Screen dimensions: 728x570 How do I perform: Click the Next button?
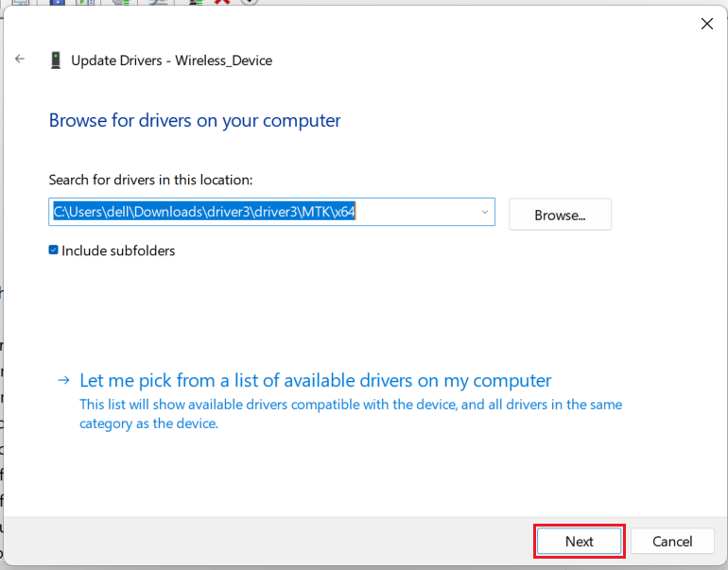click(579, 542)
